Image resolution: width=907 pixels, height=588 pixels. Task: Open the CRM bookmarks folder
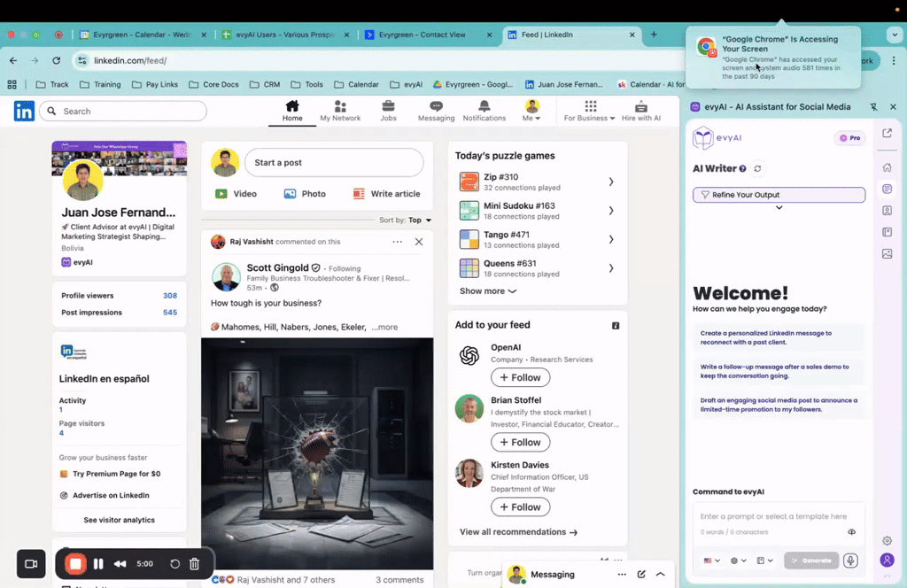265,84
